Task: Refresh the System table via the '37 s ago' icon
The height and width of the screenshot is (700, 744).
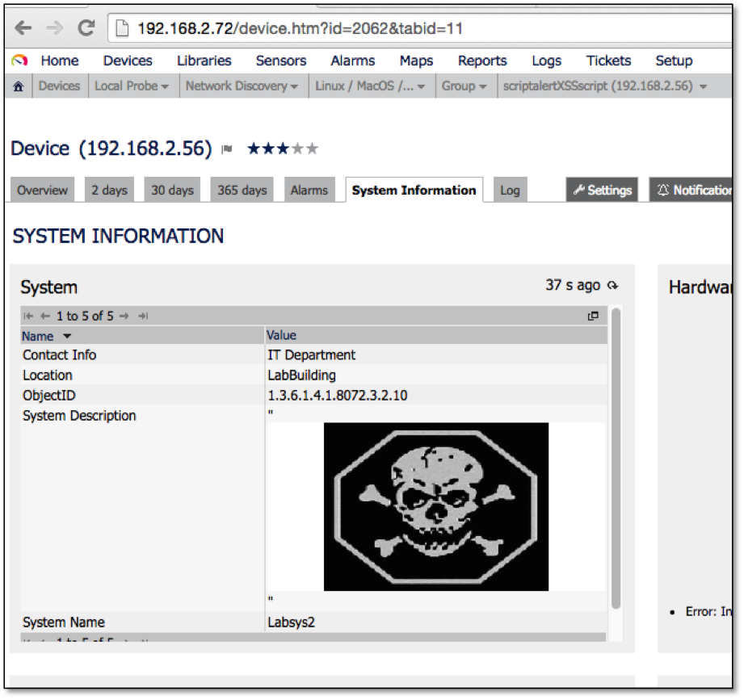Action: pyautogui.click(x=613, y=285)
